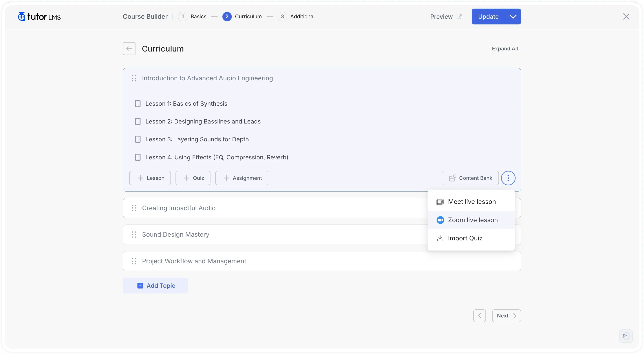The height and width of the screenshot is (354, 644).
Task: Select the Curriculum step
Action: coord(242,17)
